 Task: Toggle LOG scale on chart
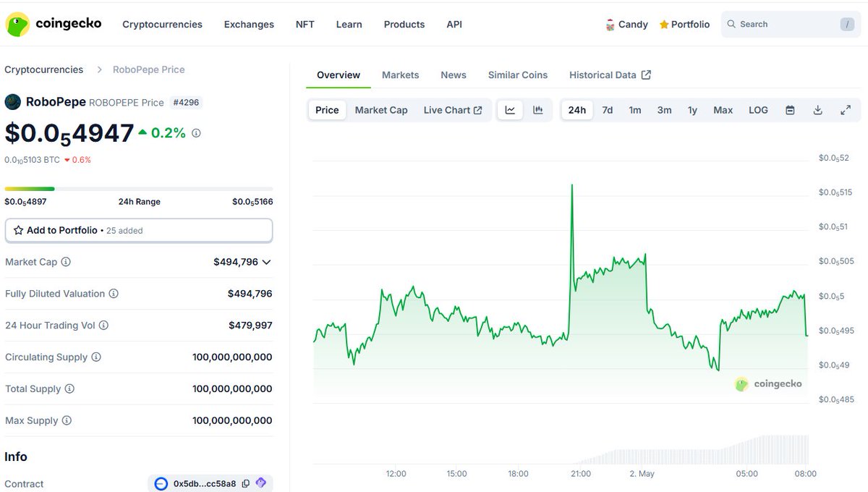tap(758, 110)
